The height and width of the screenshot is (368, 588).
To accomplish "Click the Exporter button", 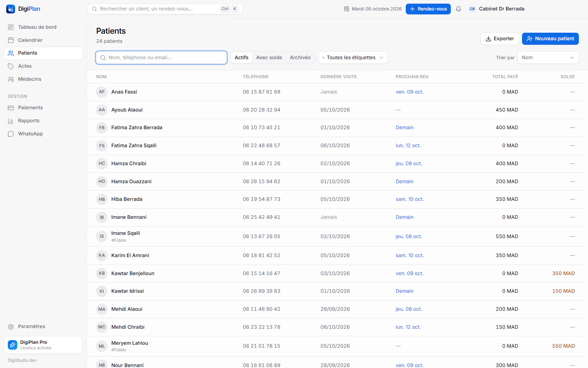I will tap(499, 39).
